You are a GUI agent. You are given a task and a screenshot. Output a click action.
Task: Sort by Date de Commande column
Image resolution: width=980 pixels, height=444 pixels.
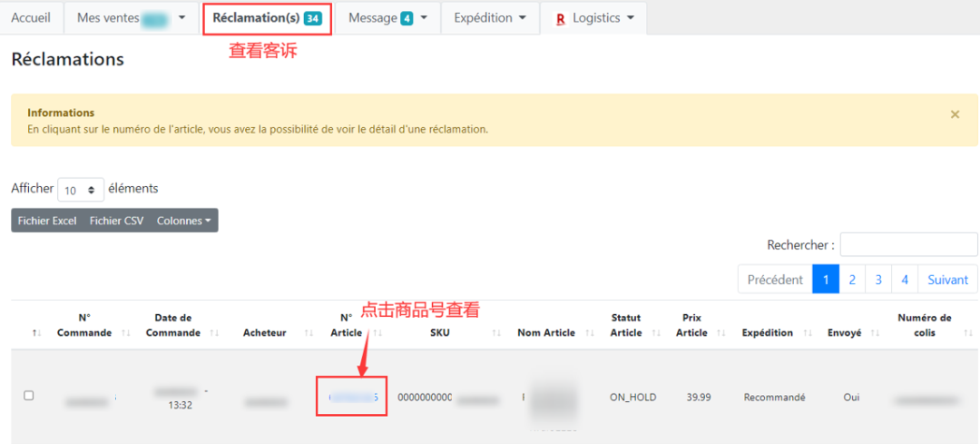coord(181,325)
